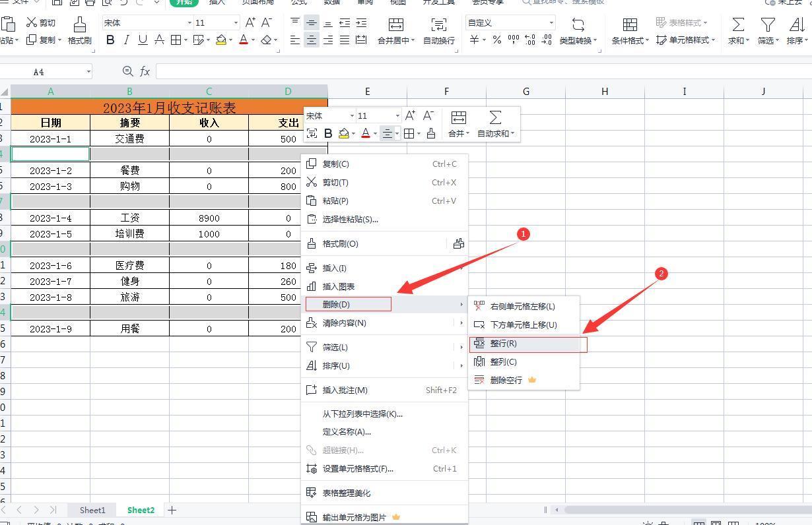812x525 pixels.
Task: Expand Conditional Format (条件格式) dropdown
Action: [648, 41]
